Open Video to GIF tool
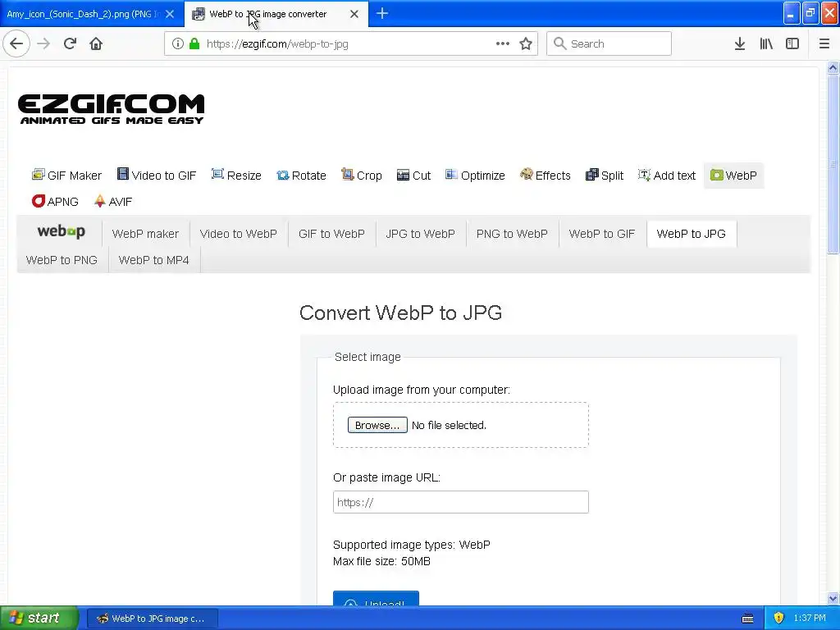The height and width of the screenshot is (630, 840). 157,176
